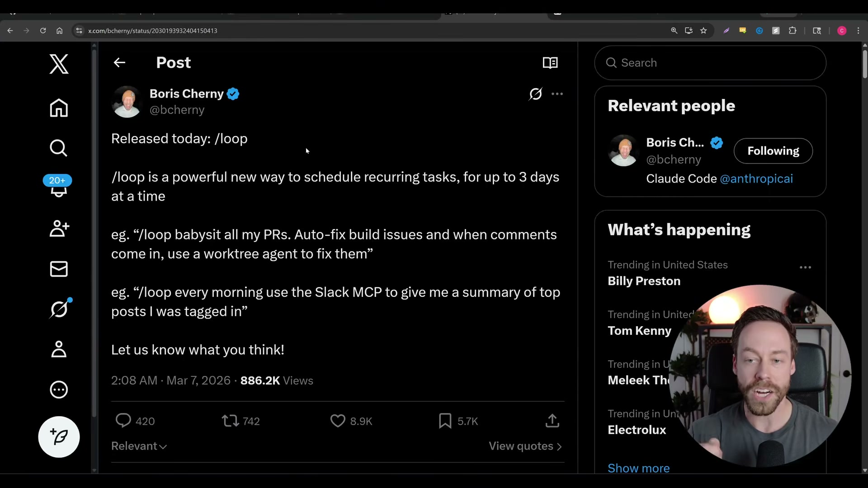
Task: Open @bcherny handle under post author
Action: (177, 110)
